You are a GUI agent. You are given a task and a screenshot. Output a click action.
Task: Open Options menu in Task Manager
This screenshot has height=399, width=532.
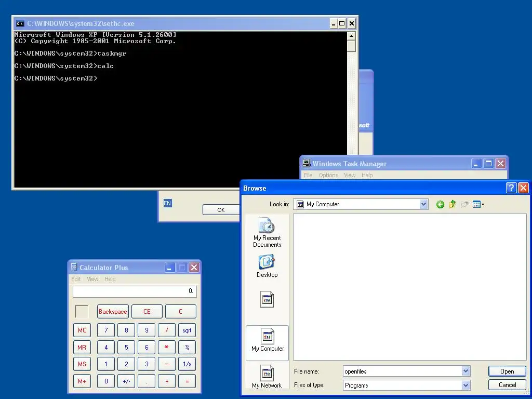[x=328, y=175]
